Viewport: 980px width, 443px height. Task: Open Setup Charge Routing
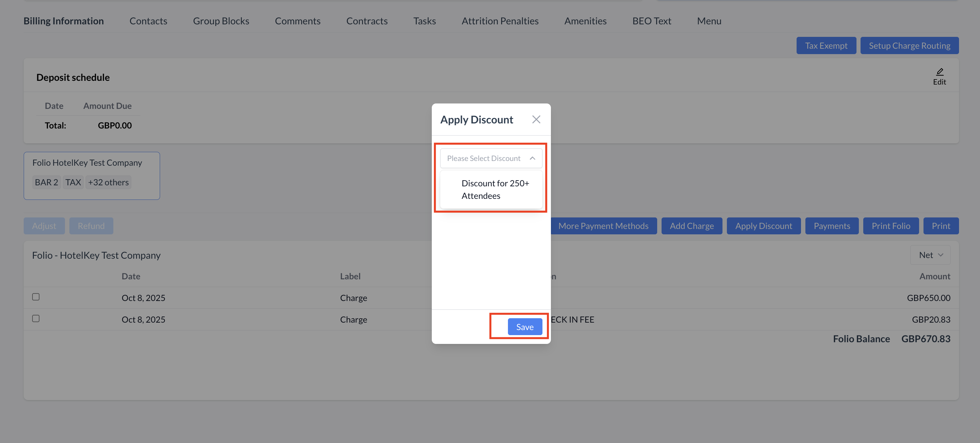[x=909, y=46]
